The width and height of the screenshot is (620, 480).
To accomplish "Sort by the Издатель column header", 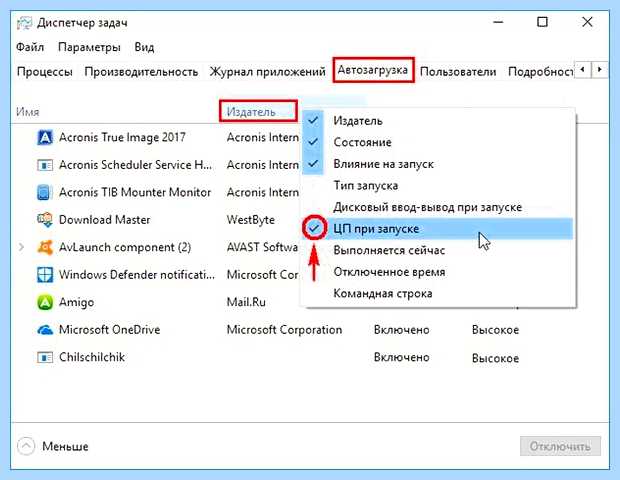I will 251,112.
